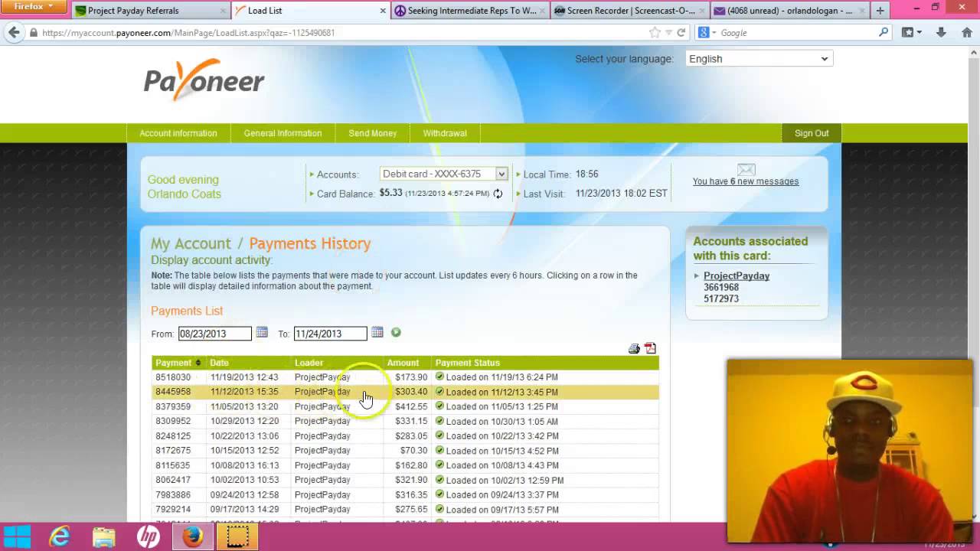Go back with the browser back arrow
980x551 pixels.
(x=14, y=33)
